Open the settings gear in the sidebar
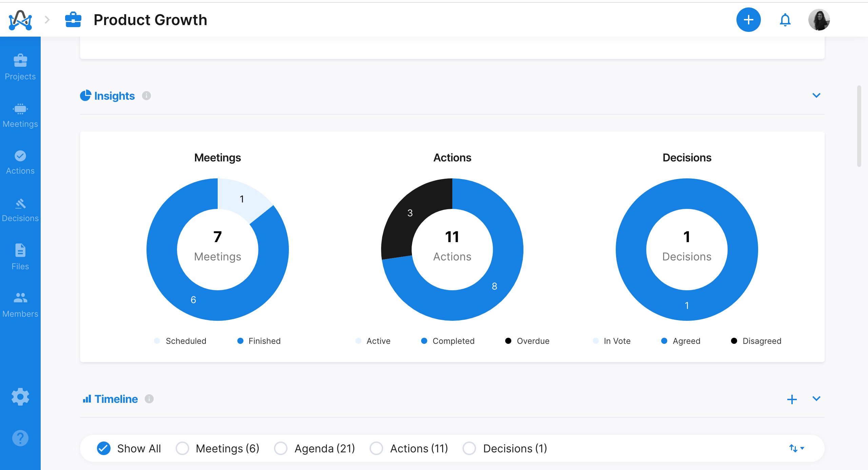Screen dimensions: 868x470 click(20, 396)
